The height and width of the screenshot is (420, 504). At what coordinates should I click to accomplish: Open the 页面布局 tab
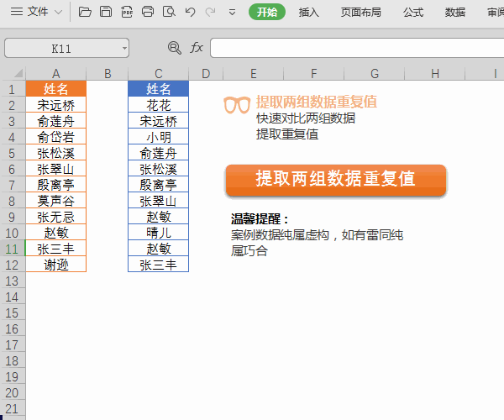[360, 13]
